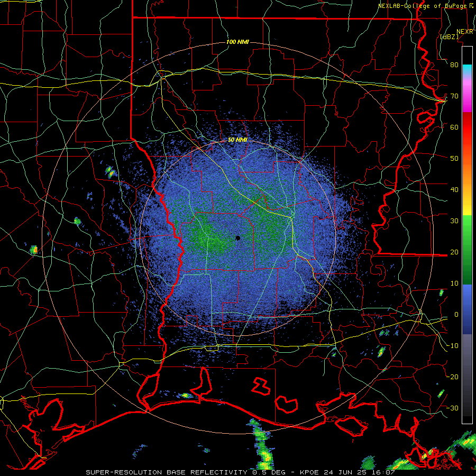
Task: Click the 50 value on the dBZ scale
Action: click(x=454, y=159)
